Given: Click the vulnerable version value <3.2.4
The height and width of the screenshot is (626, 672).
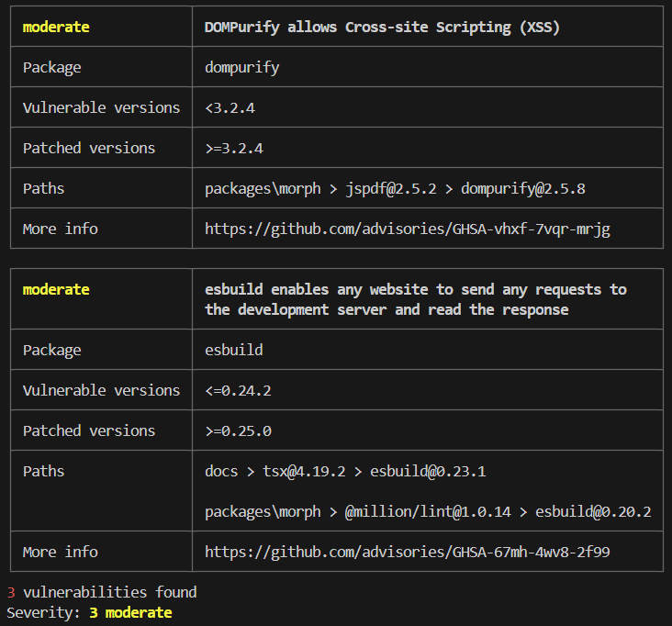Looking at the screenshot, I should [x=230, y=107].
